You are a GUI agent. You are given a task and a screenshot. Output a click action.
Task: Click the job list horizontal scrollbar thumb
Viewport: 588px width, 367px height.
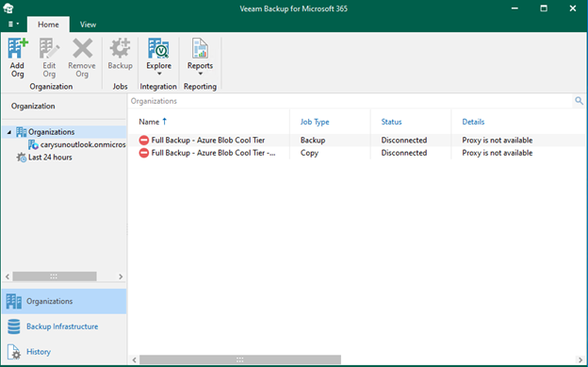240,359
